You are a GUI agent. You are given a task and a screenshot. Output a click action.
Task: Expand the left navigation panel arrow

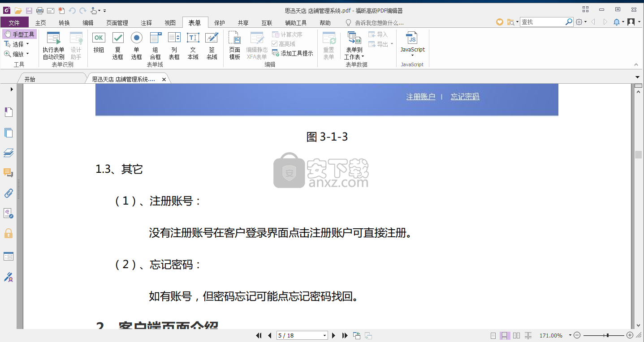(x=12, y=89)
